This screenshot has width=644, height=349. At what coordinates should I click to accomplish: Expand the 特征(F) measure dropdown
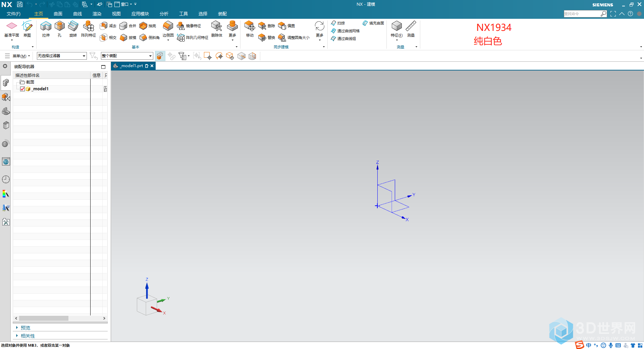(397, 40)
